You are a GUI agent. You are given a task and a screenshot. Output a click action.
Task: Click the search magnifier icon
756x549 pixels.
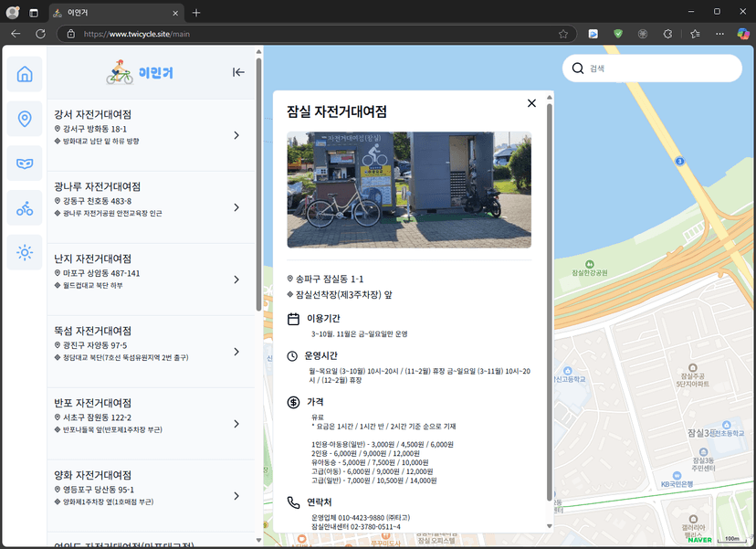pos(578,68)
